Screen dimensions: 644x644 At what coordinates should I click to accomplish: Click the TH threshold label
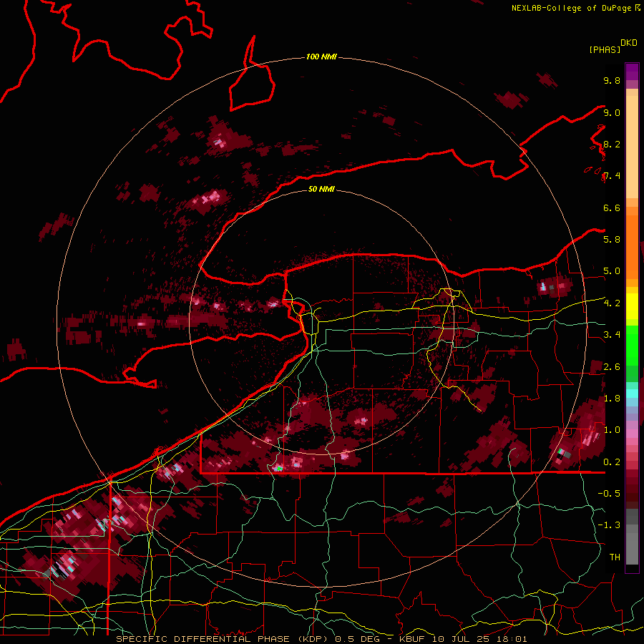pyautogui.click(x=615, y=557)
